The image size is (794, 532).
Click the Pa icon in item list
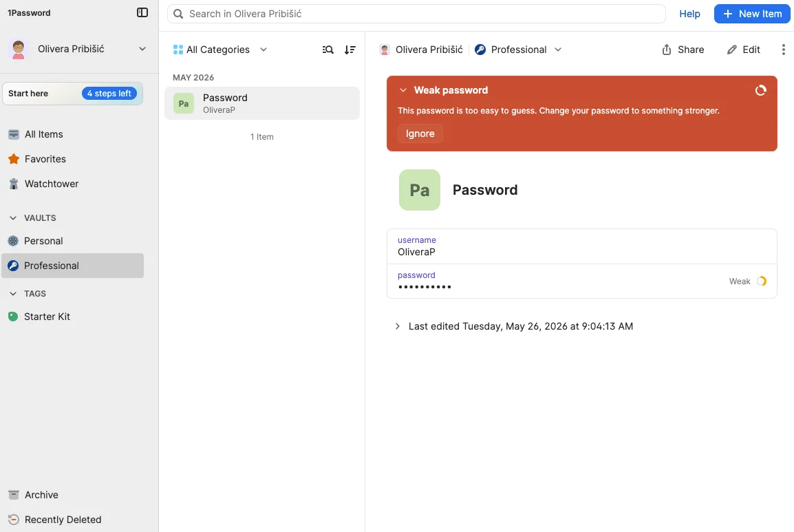pos(183,103)
